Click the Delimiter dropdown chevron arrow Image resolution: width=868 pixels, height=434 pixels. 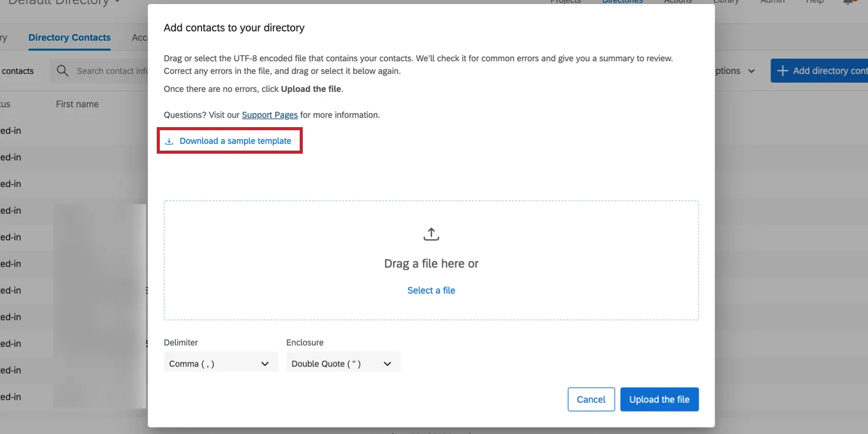coord(264,364)
